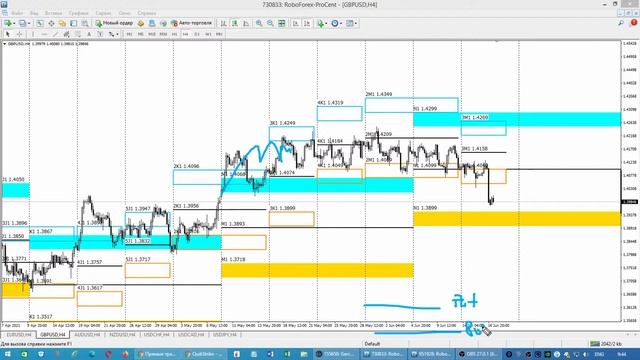
Task: Toggle the Авто-торговля button
Action: (x=192, y=23)
